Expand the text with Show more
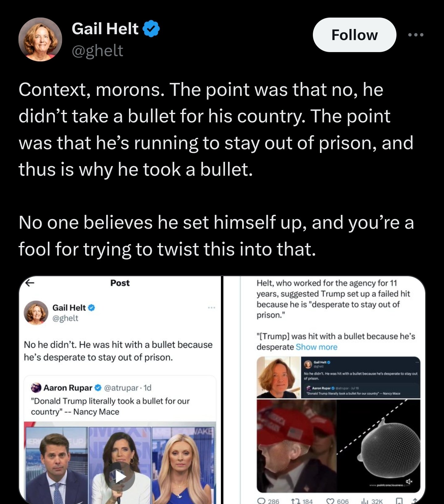 317,347
